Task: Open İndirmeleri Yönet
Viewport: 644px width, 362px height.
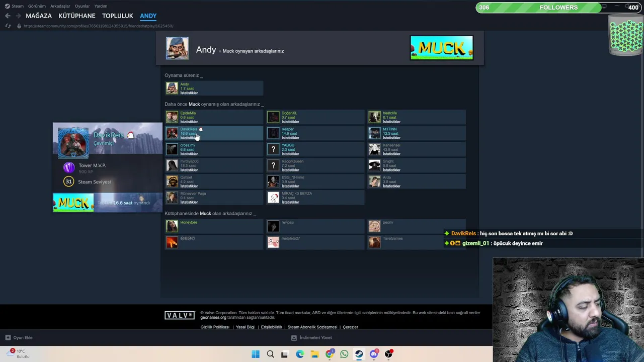Action: 312,337
